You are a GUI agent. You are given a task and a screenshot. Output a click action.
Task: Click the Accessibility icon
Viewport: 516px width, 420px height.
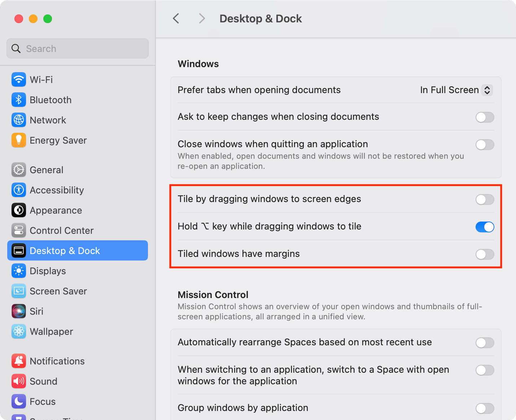click(x=18, y=190)
